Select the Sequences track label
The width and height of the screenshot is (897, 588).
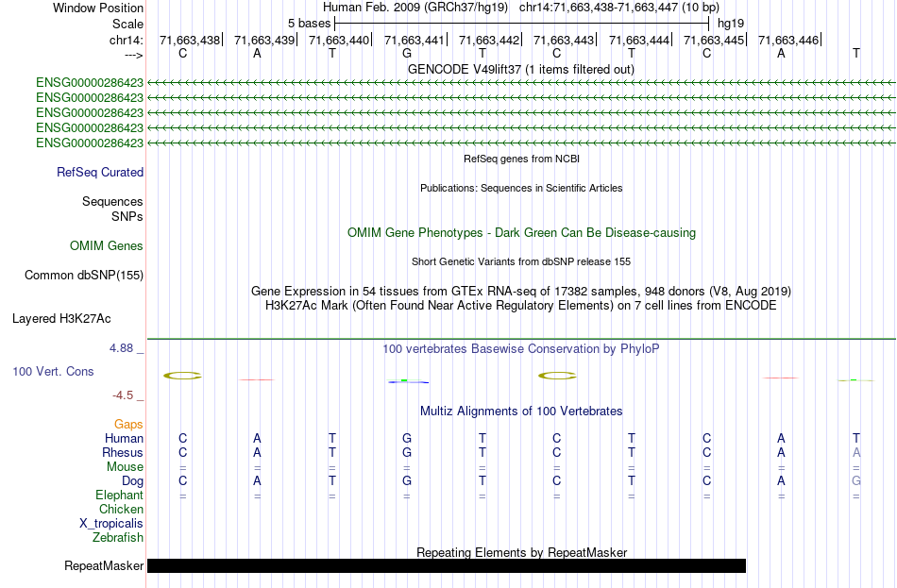[x=112, y=201]
